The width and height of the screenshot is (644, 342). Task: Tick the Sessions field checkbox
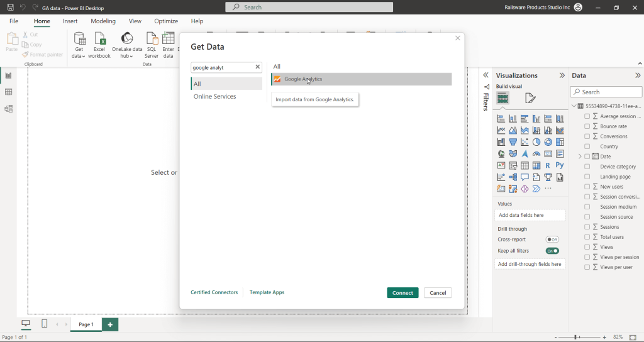587,227
